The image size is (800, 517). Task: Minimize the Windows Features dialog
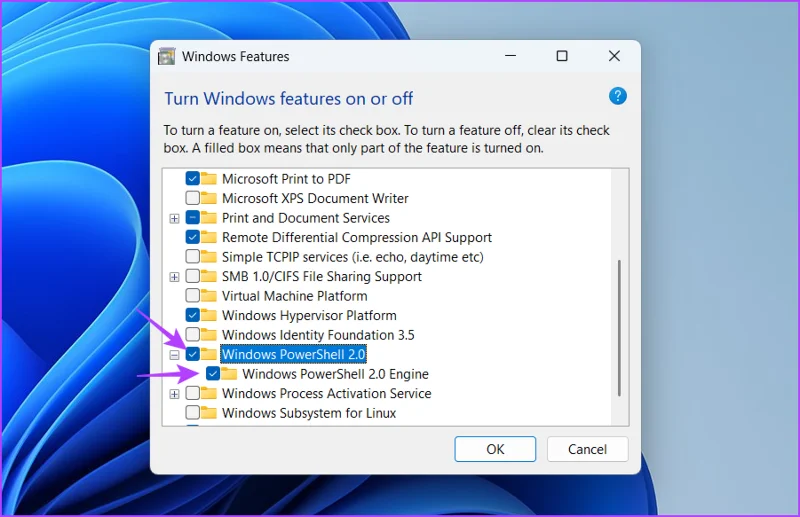510,56
